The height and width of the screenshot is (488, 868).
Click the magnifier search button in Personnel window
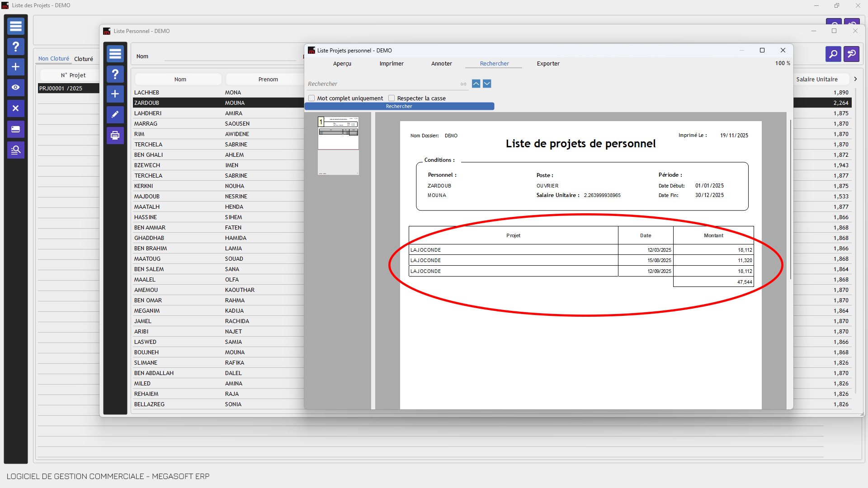(x=833, y=54)
